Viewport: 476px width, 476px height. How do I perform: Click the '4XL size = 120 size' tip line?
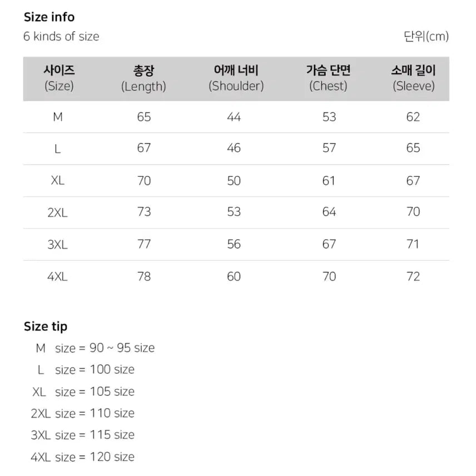(82, 457)
